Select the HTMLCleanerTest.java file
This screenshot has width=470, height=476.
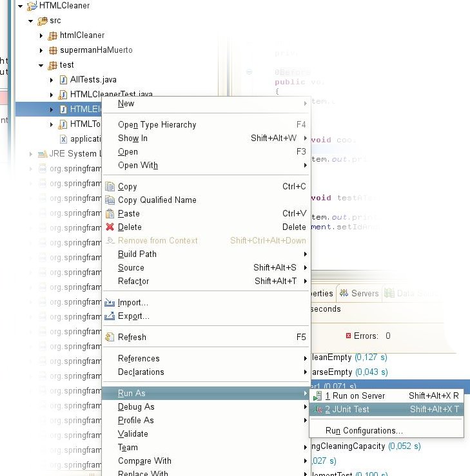[111, 95]
